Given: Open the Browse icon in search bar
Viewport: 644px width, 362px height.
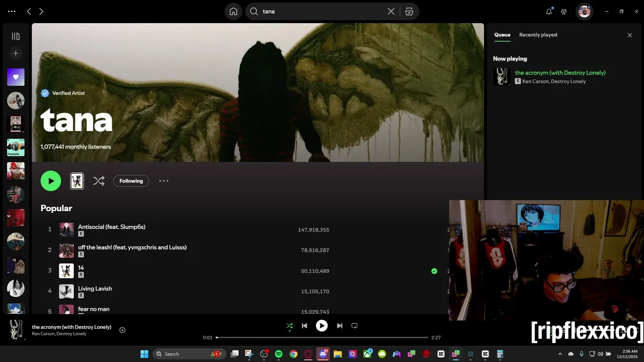Looking at the screenshot, I should [409, 12].
